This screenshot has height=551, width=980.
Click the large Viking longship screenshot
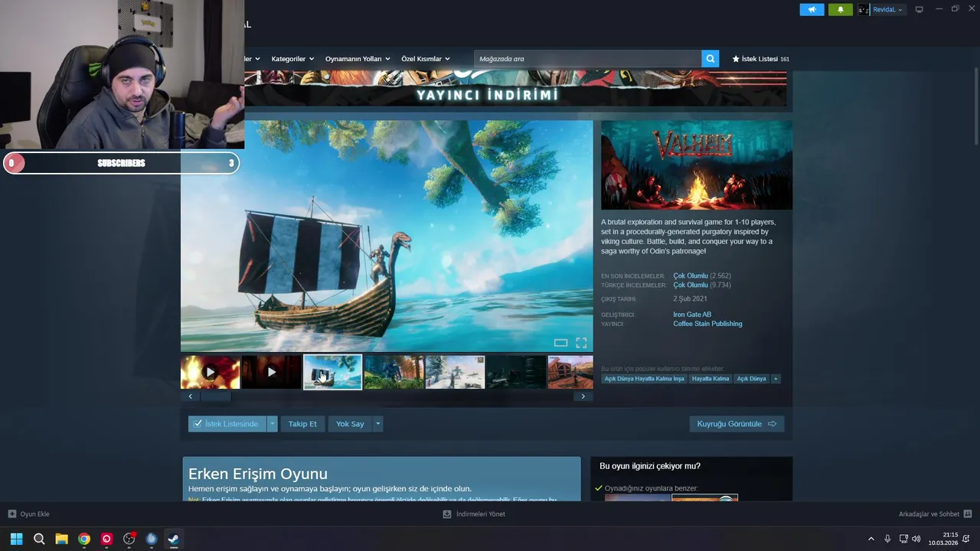tap(387, 236)
